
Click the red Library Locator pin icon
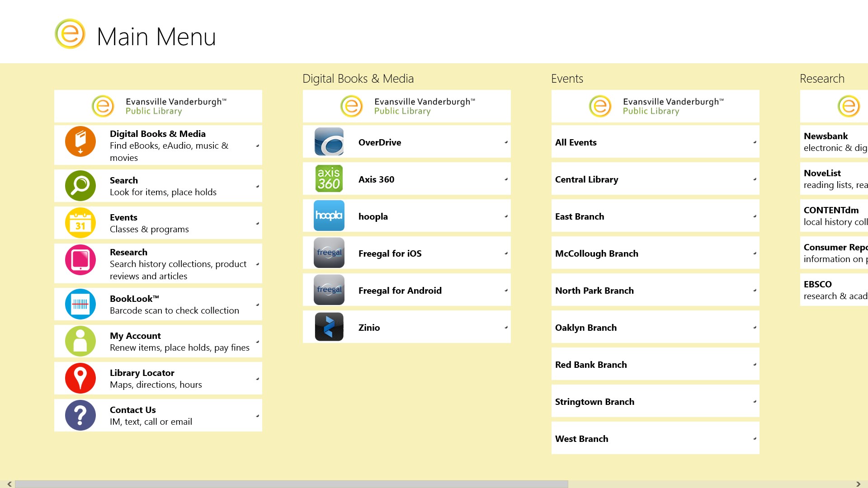80,378
